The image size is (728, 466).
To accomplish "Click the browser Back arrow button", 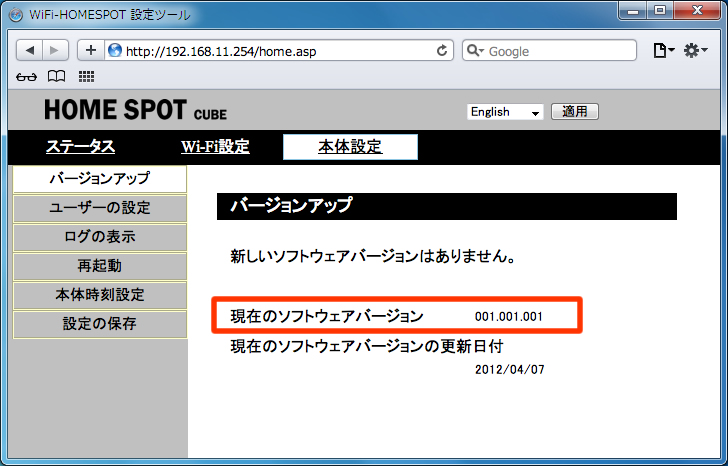I will [x=30, y=50].
